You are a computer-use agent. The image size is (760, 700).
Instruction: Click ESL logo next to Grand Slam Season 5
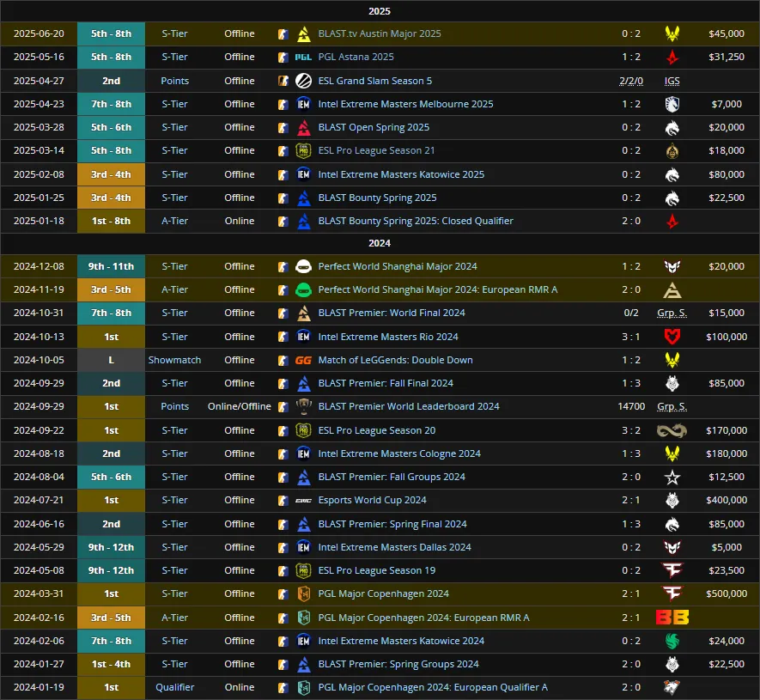click(x=303, y=81)
